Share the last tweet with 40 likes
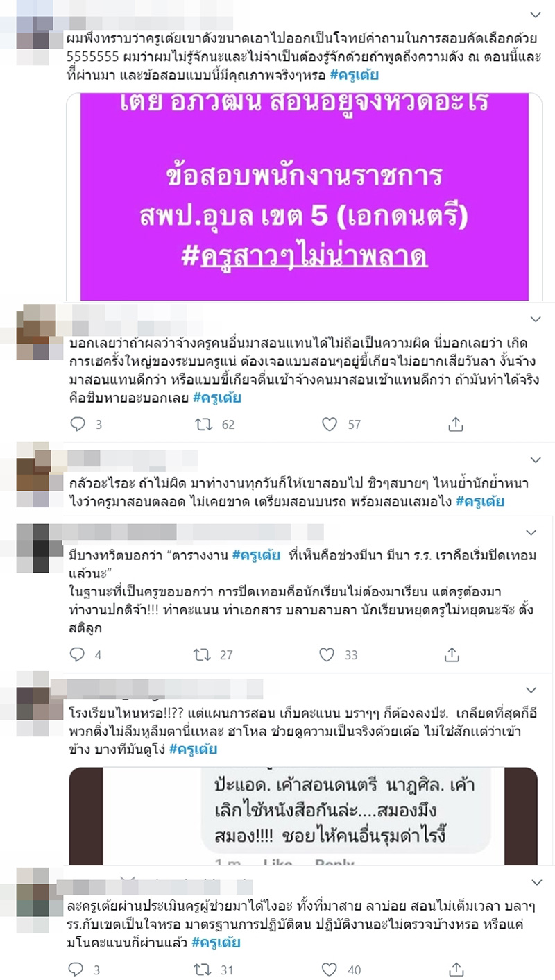Viewport: 555px width, 980px height. [457, 968]
